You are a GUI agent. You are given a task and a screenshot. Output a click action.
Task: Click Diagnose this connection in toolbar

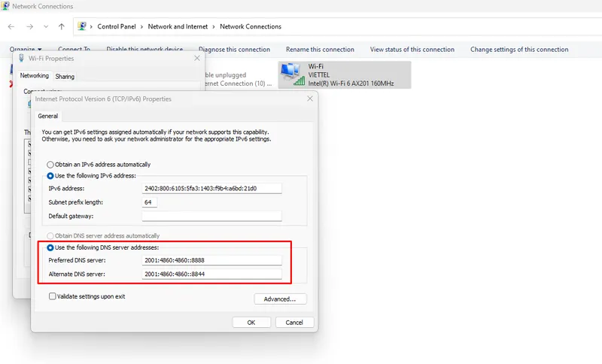pos(234,50)
